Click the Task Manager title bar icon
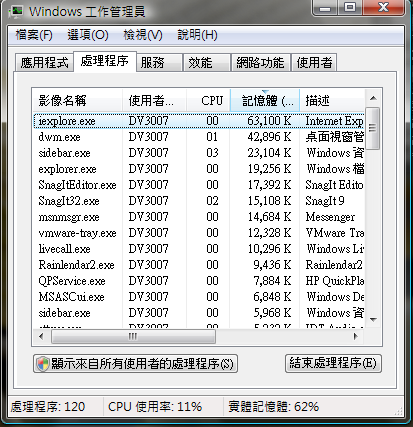 click(16, 11)
